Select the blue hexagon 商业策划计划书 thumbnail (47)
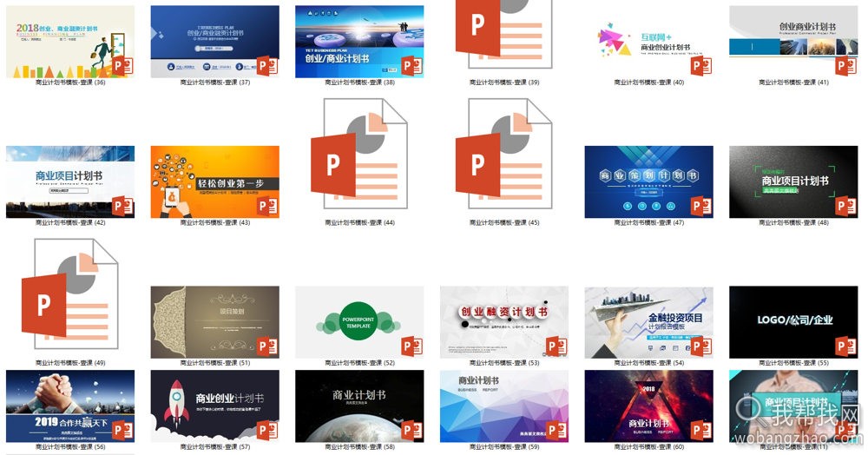The height and width of the screenshot is (455, 868). click(648, 182)
